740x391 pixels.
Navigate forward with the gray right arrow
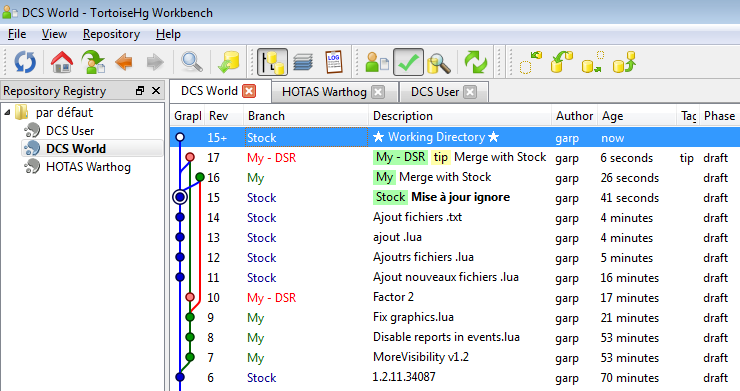pyautogui.click(x=155, y=62)
